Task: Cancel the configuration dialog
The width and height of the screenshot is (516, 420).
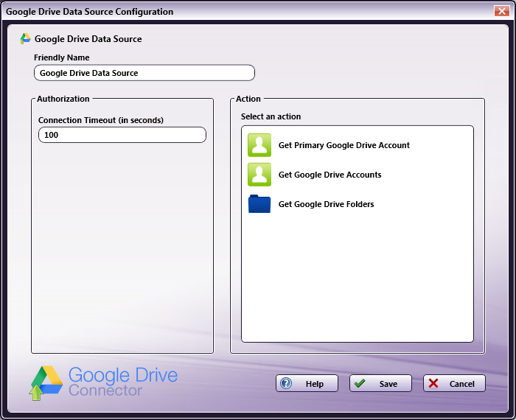Action: click(x=454, y=383)
